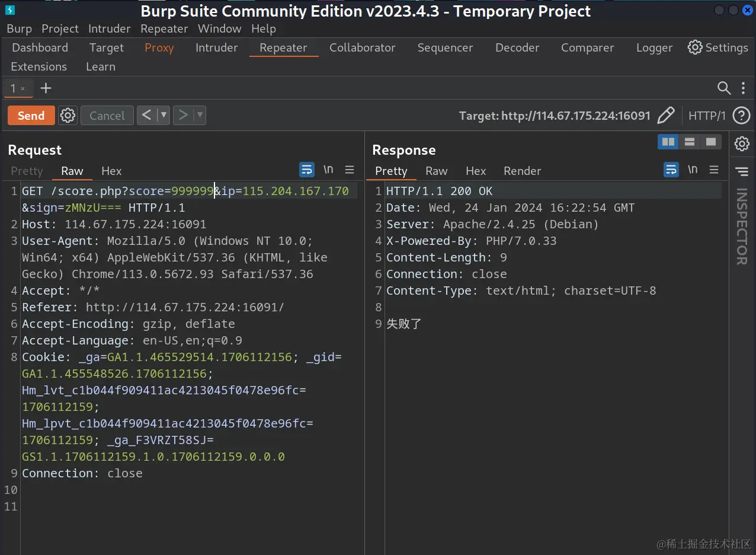Image resolution: width=756 pixels, height=555 pixels.
Task: Add a new Repeater tab with plus
Action: (x=46, y=88)
